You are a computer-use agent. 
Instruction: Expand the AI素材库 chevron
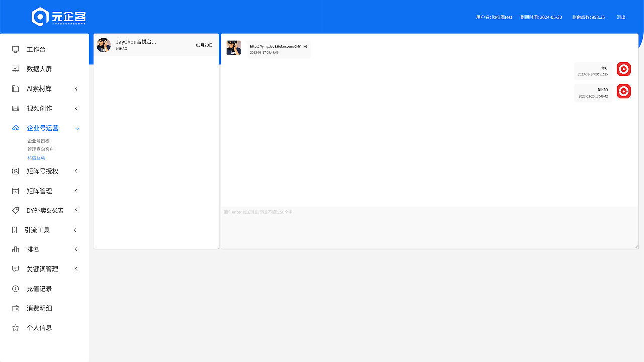pyautogui.click(x=76, y=88)
